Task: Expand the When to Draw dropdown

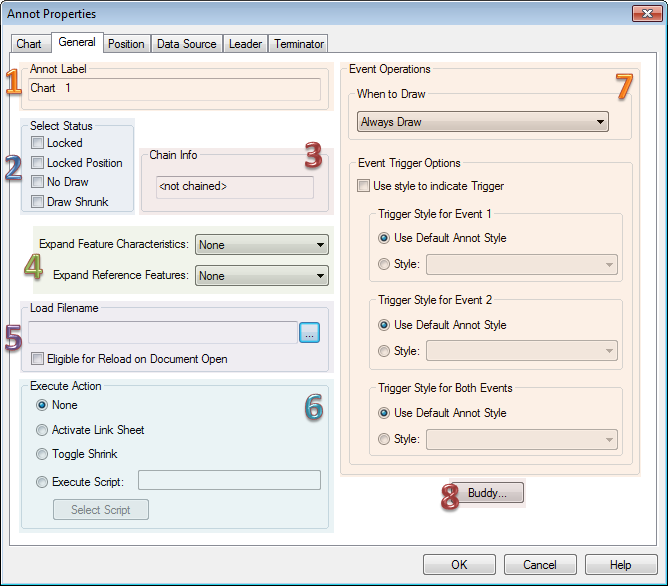Action: coord(483,122)
